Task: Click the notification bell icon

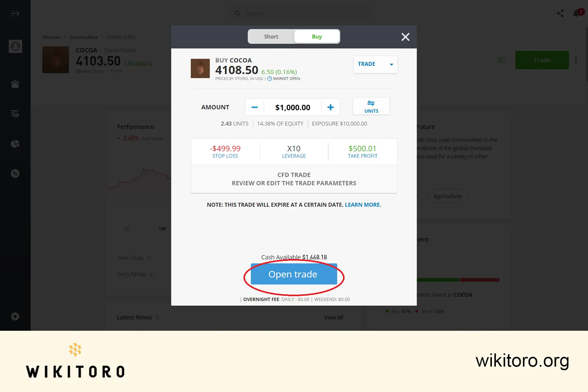Action: tap(577, 13)
